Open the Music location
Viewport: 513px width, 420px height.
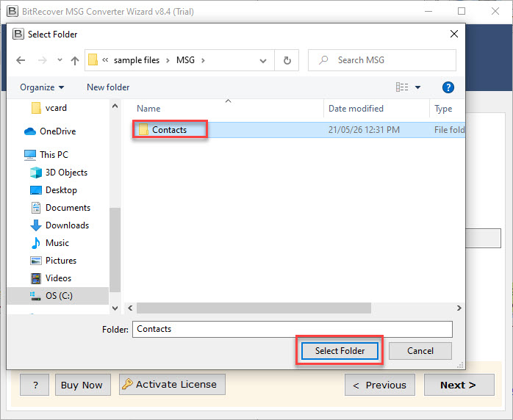tap(50, 243)
